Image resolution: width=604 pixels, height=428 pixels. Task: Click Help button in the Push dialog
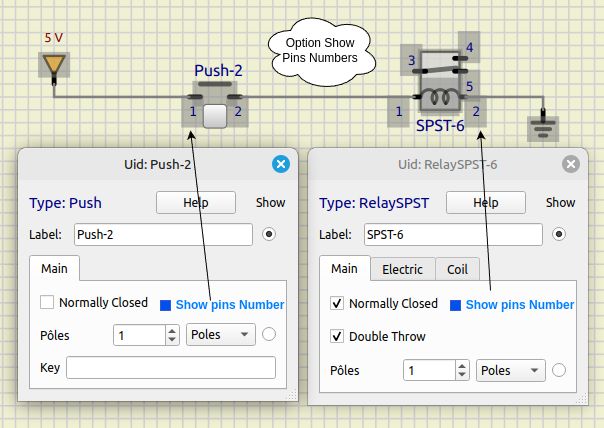pos(195,203)
